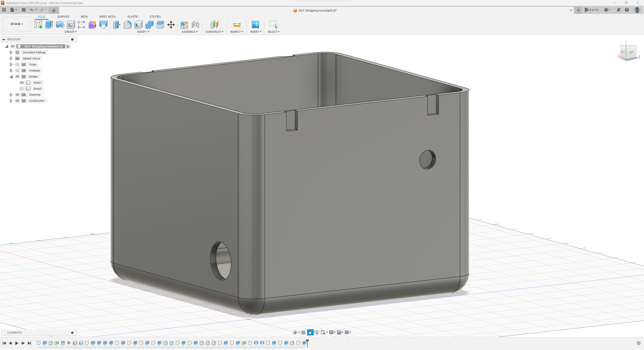Activate the Extrude tool
Image resolution: width=644 pixels, height=350 pixels.
click(49, 24)
